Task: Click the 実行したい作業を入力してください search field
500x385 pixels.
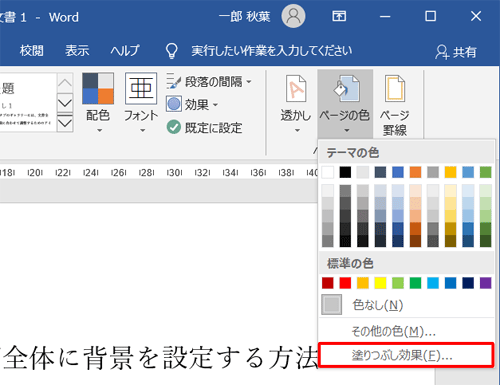Action: click(x=272, y=51)
